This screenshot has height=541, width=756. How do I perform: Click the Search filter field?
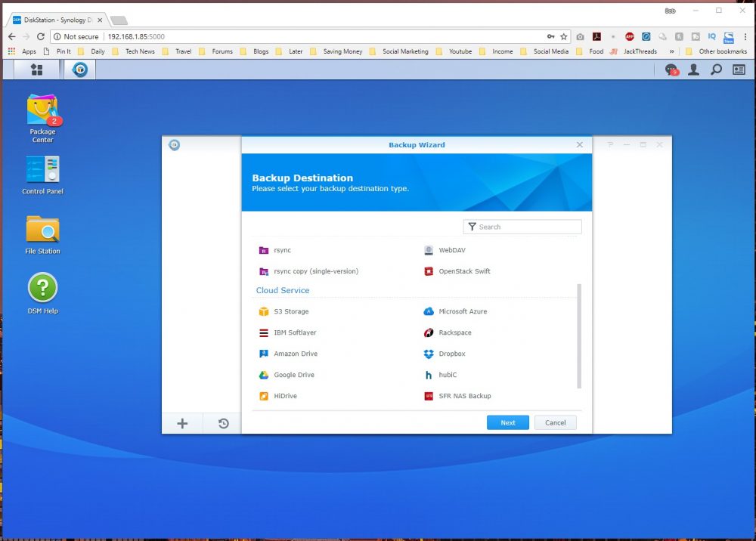point(522,227)
